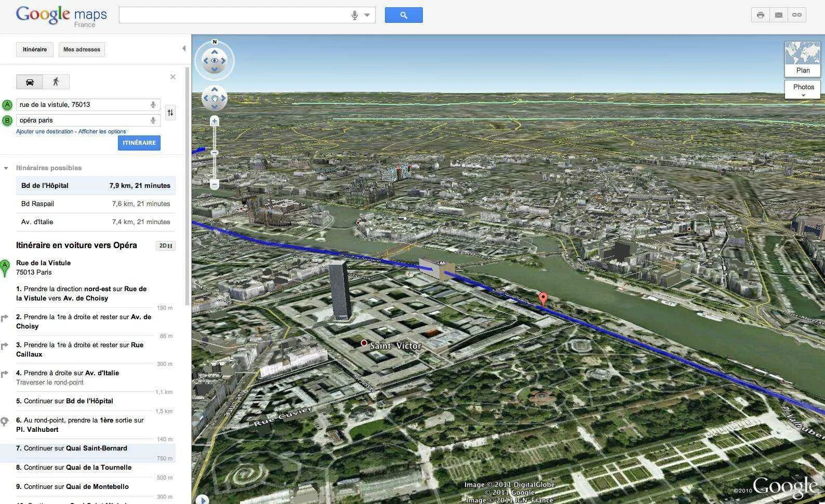Click zoom out minus button
The width and height of the screenshot is (825, 504).
point(215,184)
